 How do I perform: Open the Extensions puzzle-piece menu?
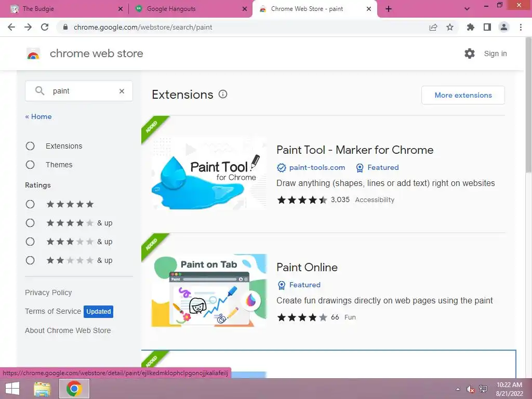point(470,27)
